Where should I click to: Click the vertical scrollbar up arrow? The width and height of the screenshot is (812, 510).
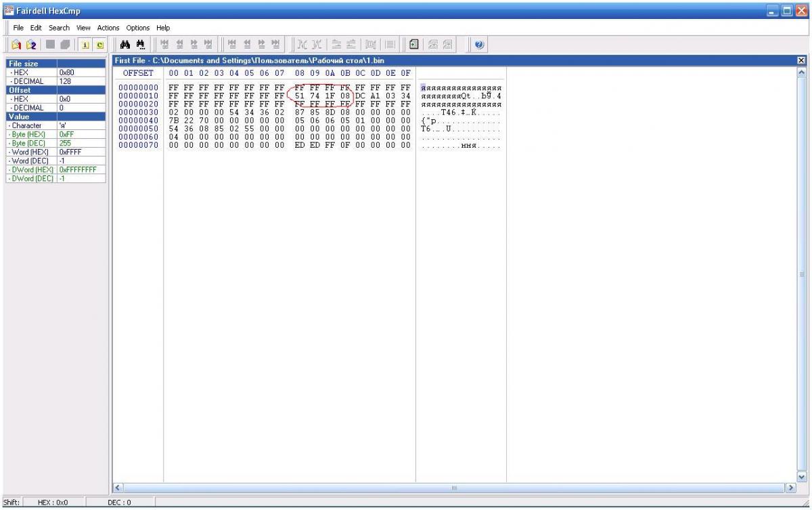tap(802, 71)
